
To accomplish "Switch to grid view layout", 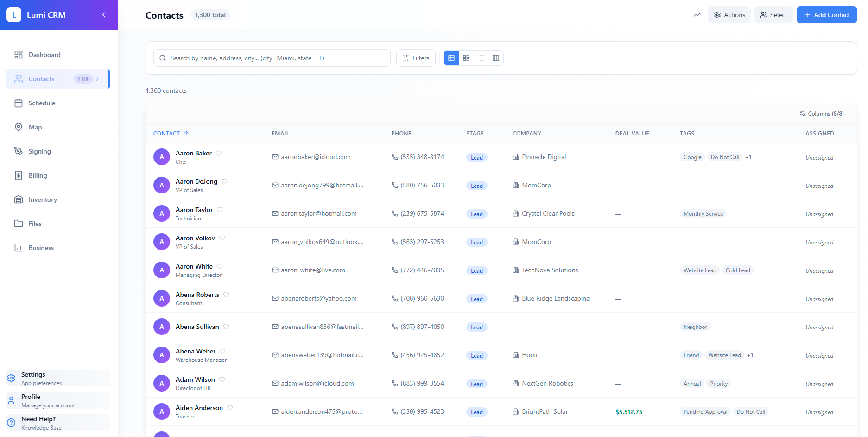I will [466, 58].
